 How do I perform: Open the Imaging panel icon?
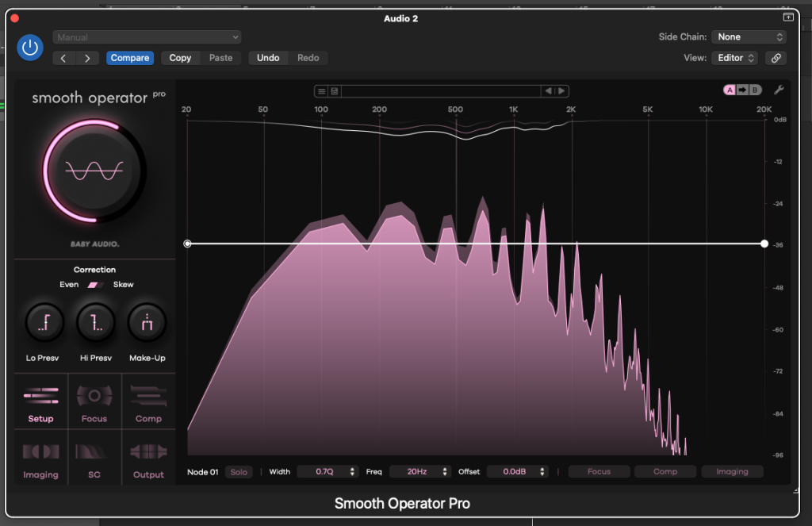tap(40, 459)
